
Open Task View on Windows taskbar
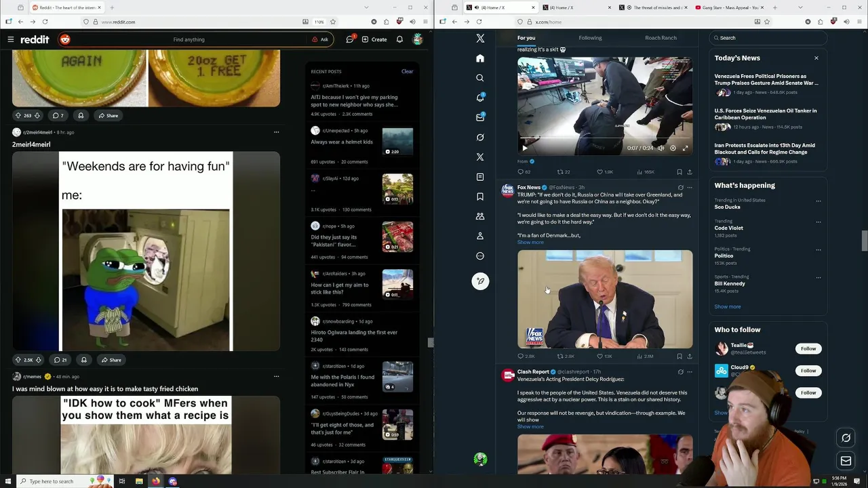pyautogui.click(x=122, y=481)
